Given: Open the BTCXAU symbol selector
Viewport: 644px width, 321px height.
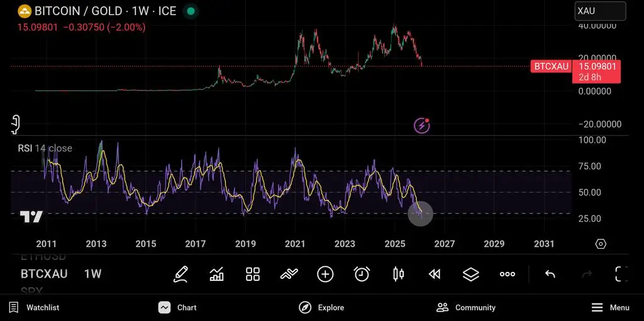Looking at the screenshot, I should 44,274.
